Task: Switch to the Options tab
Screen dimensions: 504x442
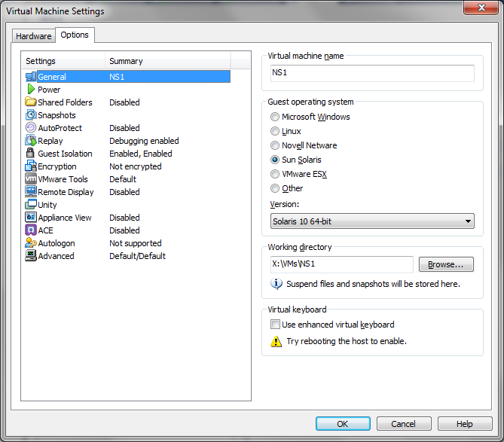Action: [75, 35]
